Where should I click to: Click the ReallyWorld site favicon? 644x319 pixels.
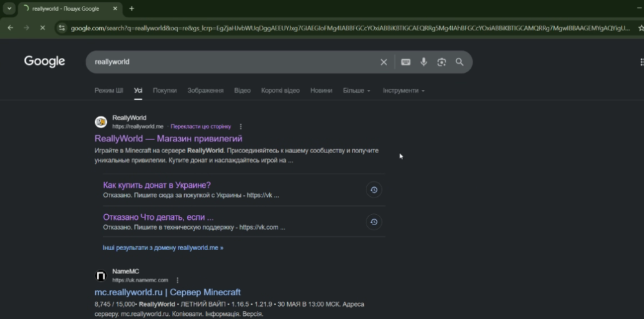100,122
